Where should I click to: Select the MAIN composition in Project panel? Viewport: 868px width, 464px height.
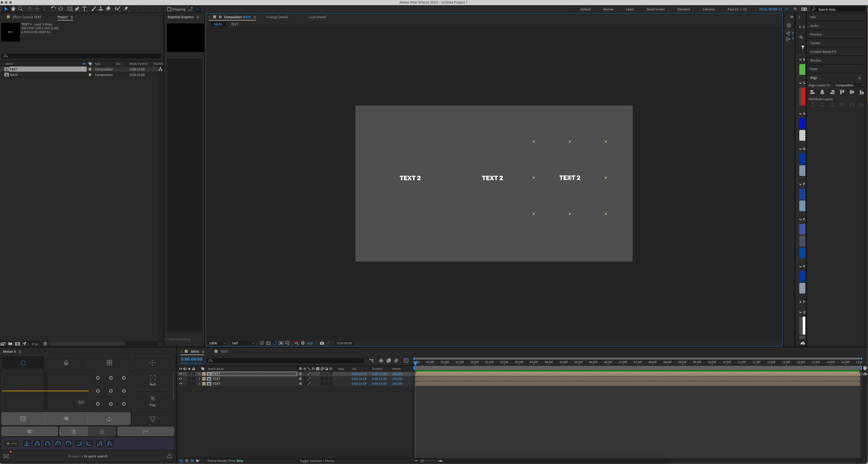pyautogui.click(x=14, y=75)
